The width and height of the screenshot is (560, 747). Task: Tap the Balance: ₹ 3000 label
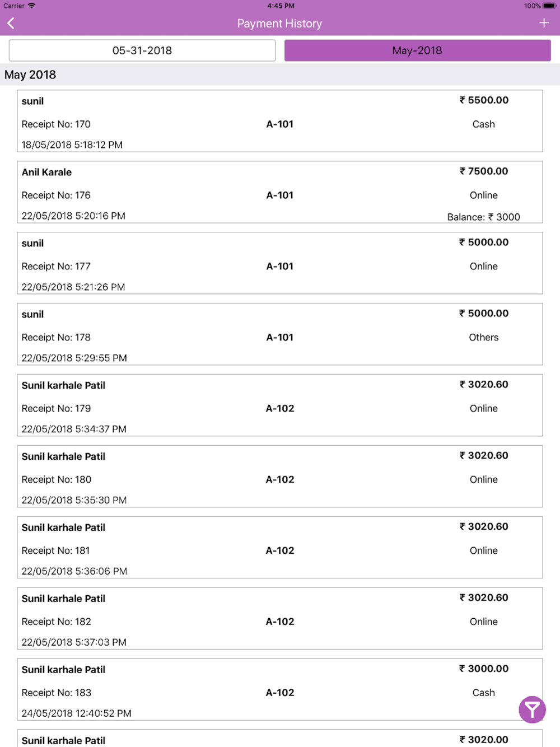pos(483,217)
